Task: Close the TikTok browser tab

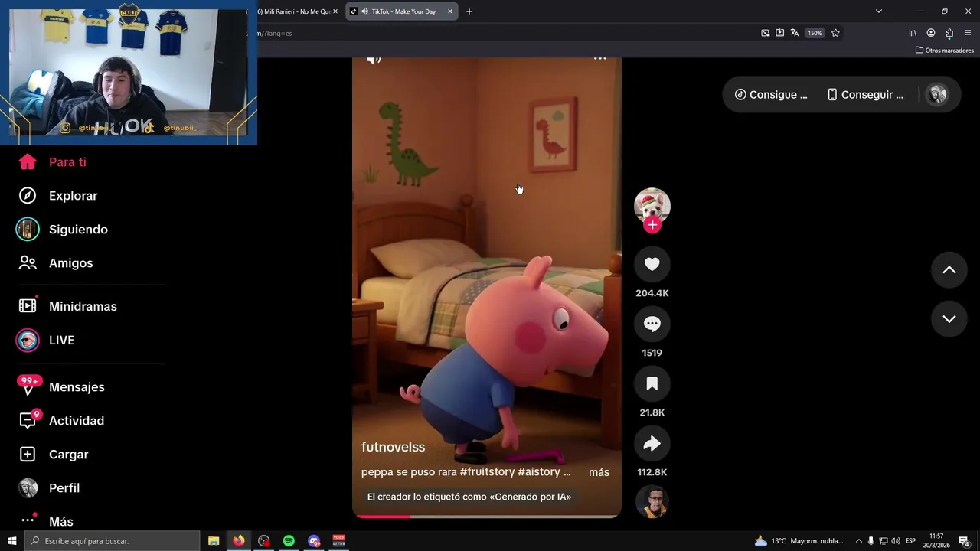Action: pyautogui.click(x=450, y=11)
